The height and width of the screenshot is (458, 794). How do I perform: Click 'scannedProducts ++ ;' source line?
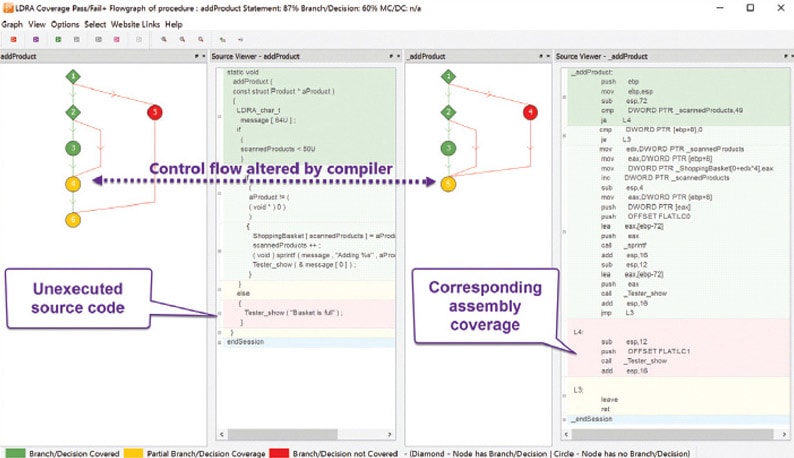(x=286, y=245)
